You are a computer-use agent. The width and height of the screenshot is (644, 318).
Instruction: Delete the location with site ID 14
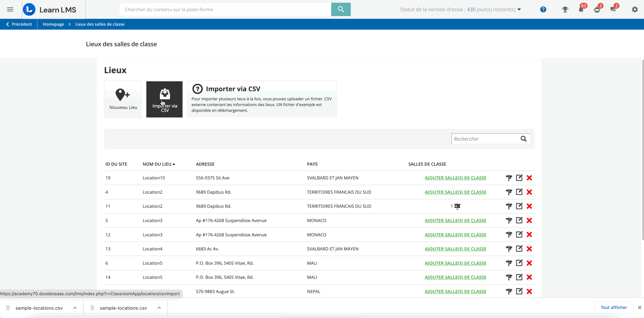(x=529, y=277)
